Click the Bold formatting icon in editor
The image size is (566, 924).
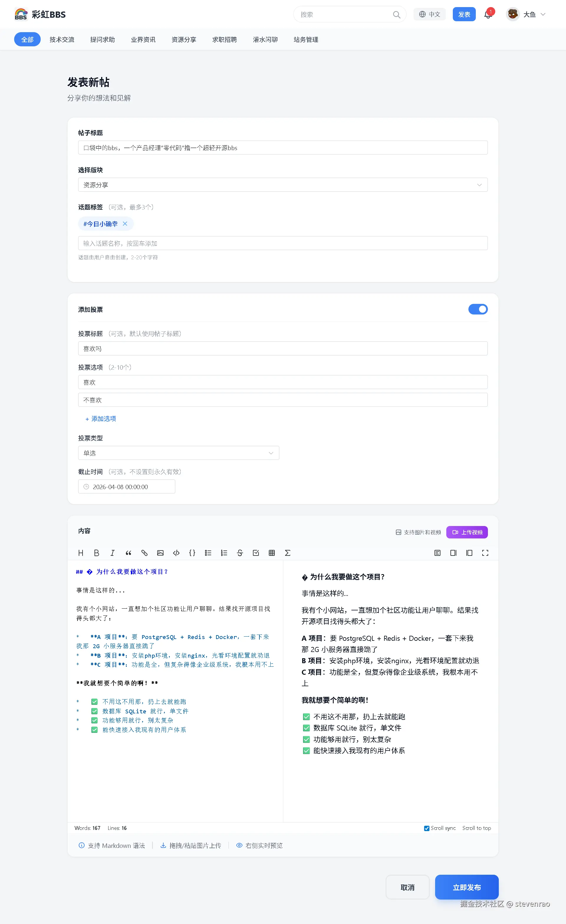[x=96, y=553]
